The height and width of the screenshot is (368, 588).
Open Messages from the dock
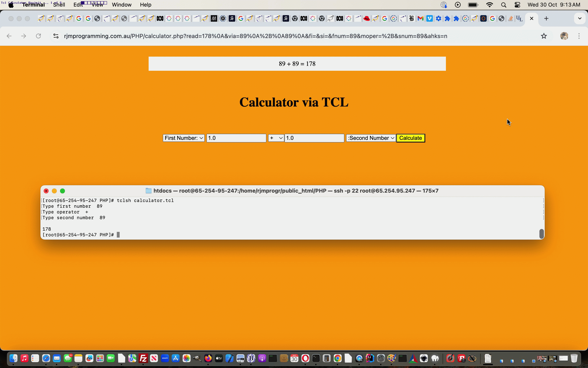68,358
